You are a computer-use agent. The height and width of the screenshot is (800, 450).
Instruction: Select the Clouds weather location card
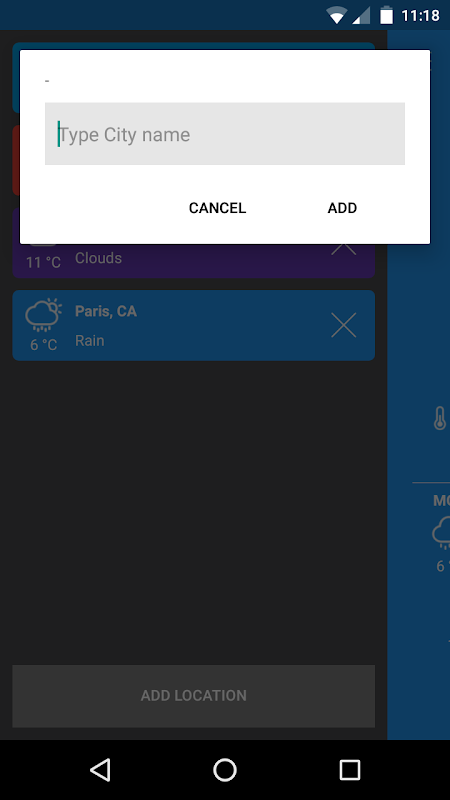pos(193,260)
